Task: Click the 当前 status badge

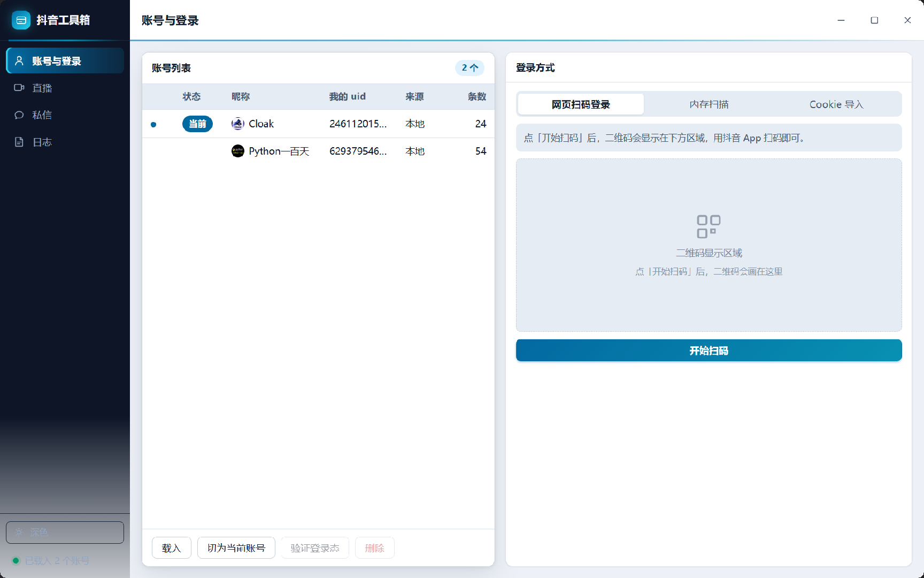Action: coord(197,124)
